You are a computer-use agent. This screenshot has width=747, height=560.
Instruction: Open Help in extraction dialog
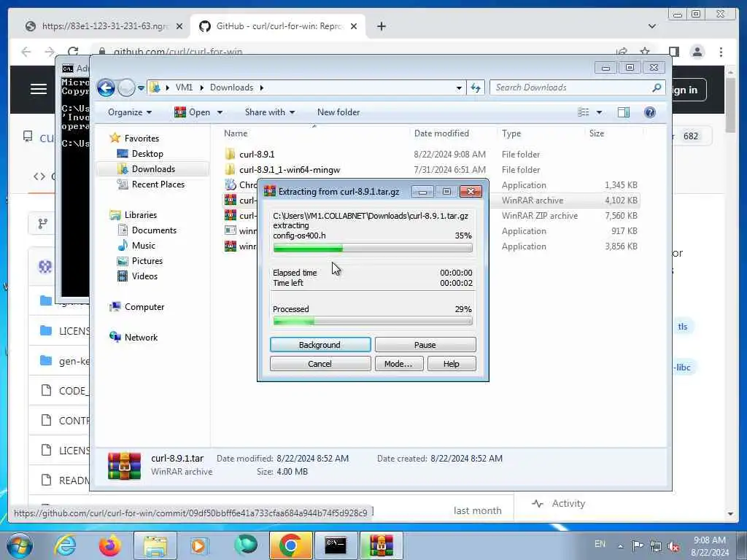click(x=451, y=364)
